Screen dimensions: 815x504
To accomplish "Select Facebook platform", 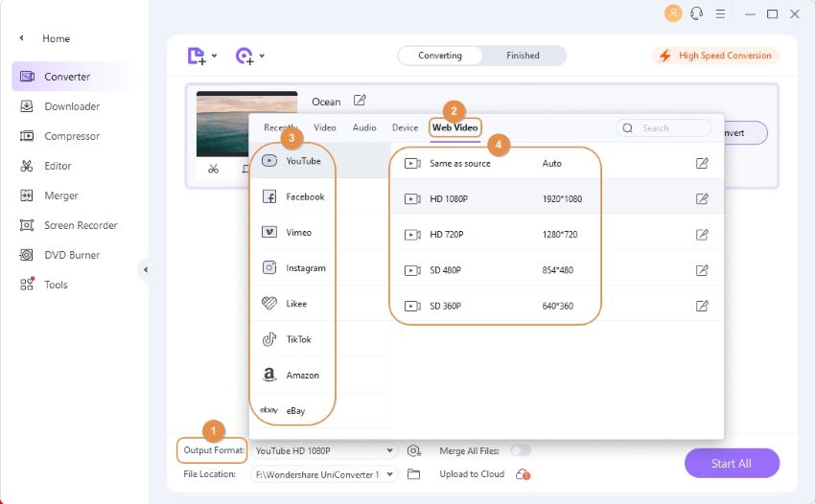I will click(320, 197).
